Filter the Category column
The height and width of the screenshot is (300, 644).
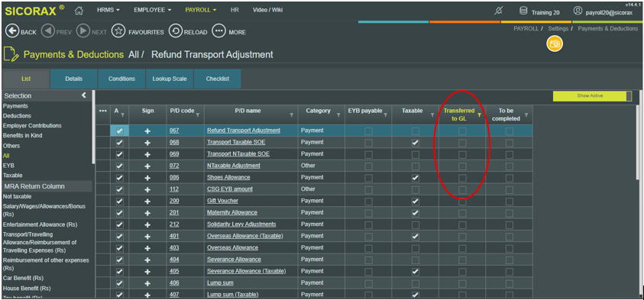coord(338,115)
